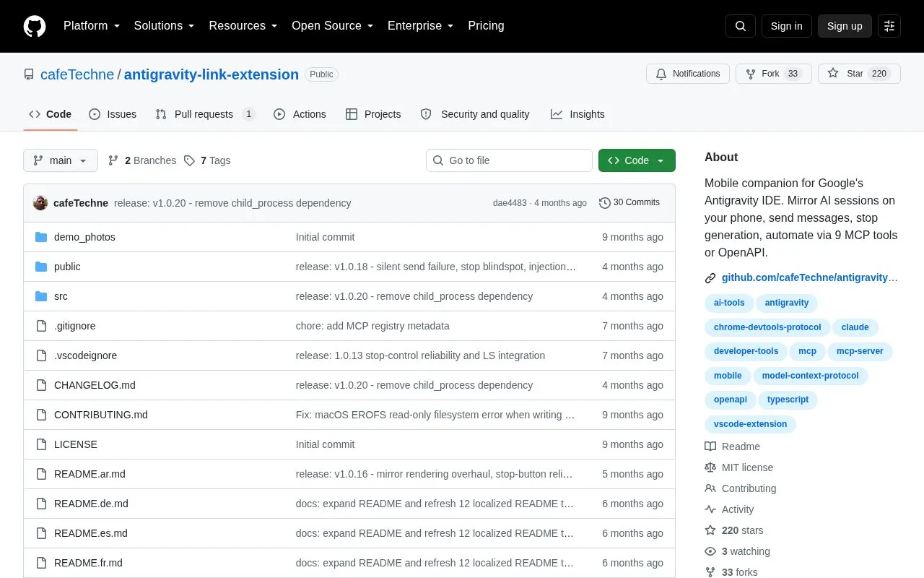Click the scales icon beside MIT license
This screenshot has height=578, width=924.
(710, 467)
